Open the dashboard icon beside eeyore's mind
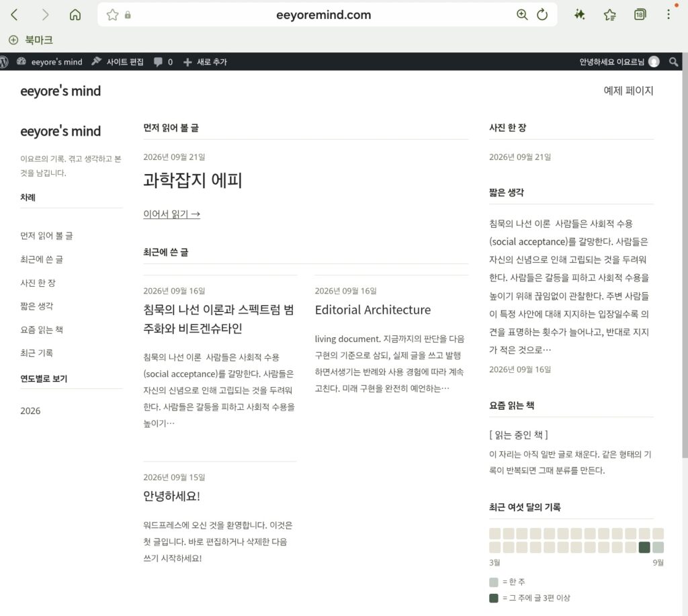Screen dimensions: 688x616 click(x=21, y=61)
